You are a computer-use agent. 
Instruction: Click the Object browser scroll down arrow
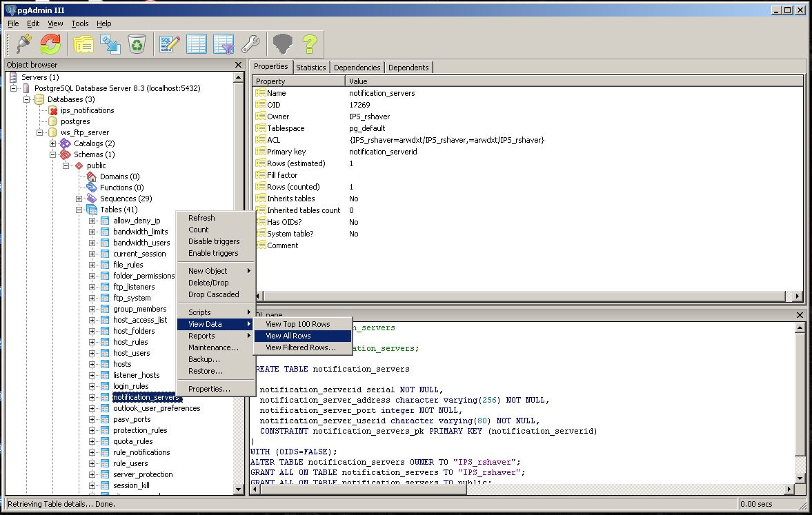click(239, 489)
